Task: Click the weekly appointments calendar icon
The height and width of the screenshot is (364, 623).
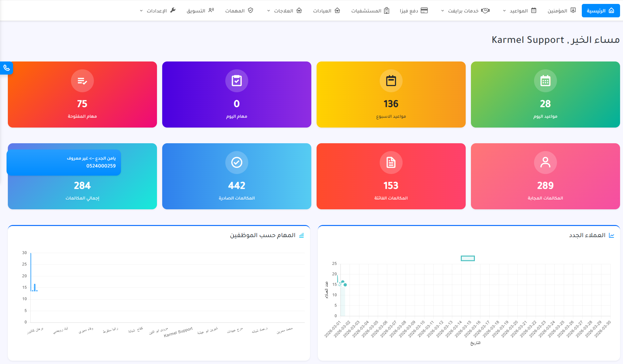Action: click(x=391, y=81)
